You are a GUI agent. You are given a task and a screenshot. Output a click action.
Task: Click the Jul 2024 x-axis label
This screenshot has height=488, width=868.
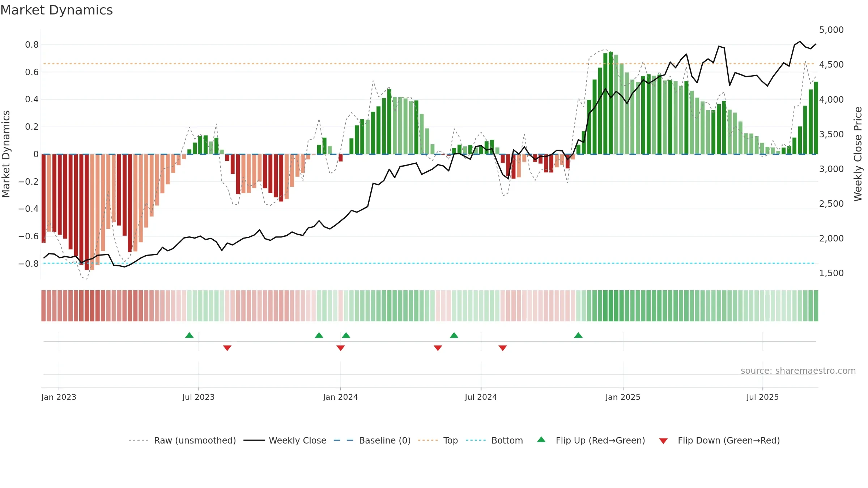[x=481, y=397]
